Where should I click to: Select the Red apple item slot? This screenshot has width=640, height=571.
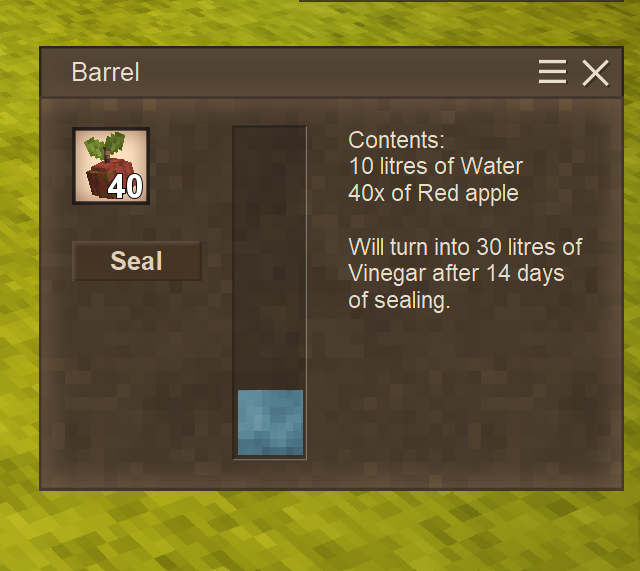click(x=111, y=166)
